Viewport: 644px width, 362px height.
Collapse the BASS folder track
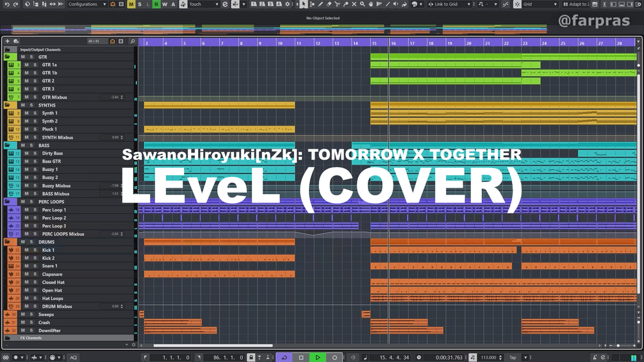[x=8, y=145]
